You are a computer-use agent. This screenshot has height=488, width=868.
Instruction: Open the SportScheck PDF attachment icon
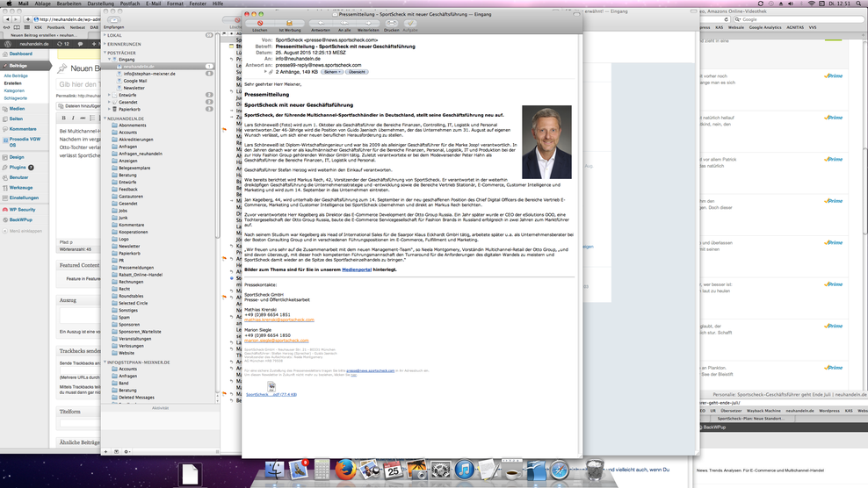click(271, 386)
